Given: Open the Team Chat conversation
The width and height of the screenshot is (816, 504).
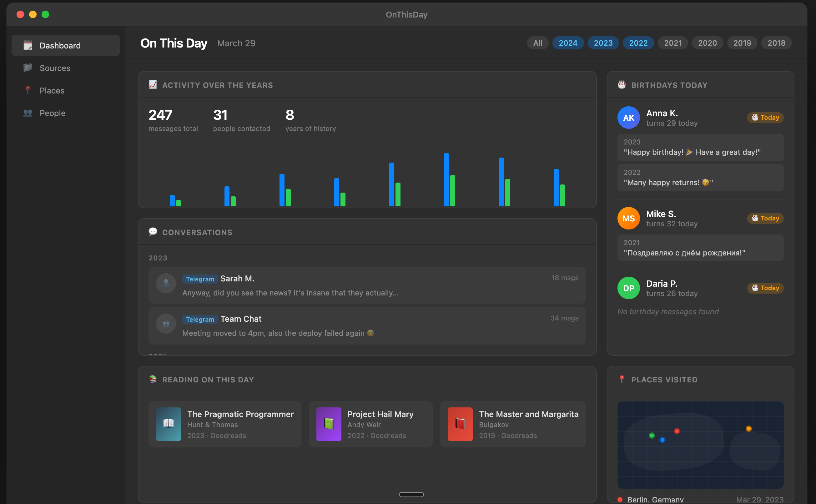Looking at the screenshot, I should point(367,326).
